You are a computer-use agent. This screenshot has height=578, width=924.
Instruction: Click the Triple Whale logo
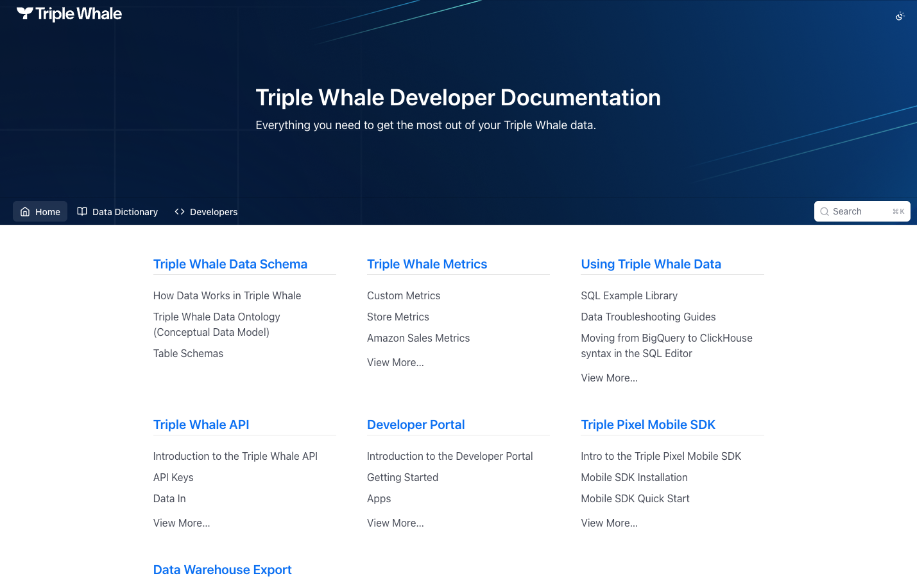click(x=69, y=14)
